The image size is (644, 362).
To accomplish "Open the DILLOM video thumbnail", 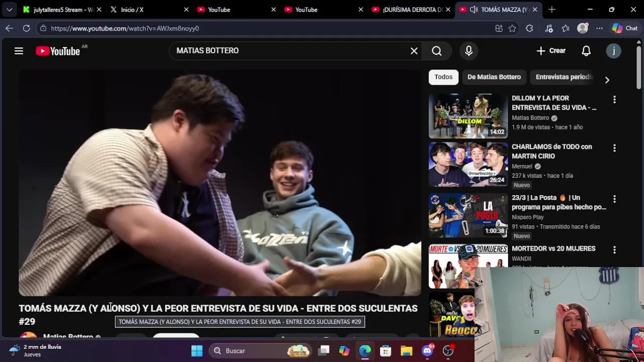I will click(468, 116).
